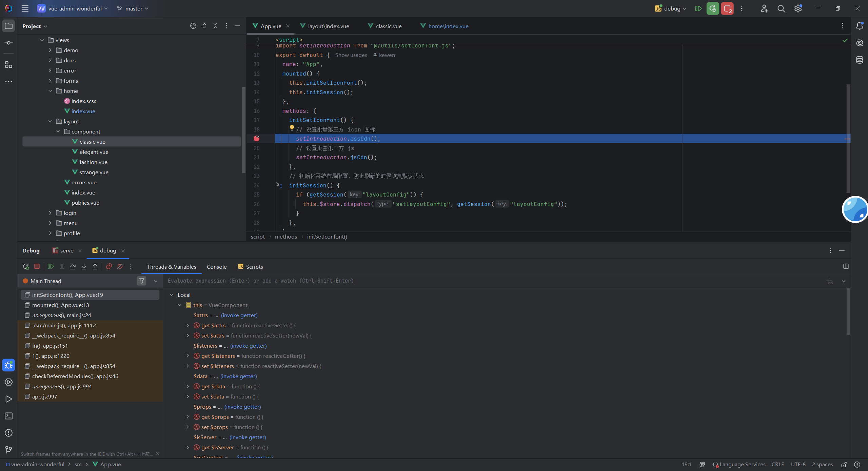Expand the Main Thread selector dropdown

point(156,281)
